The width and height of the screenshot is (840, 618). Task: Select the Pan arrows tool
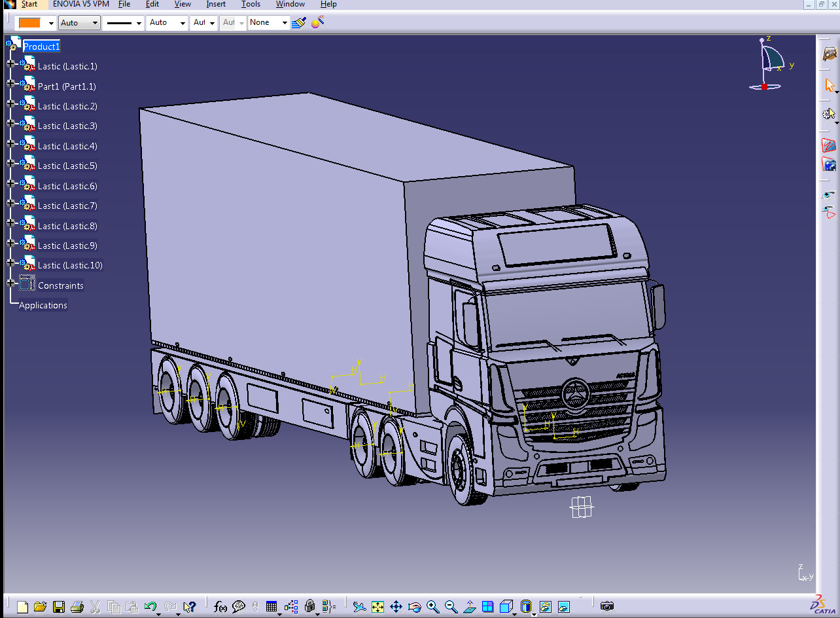[396, 607]
